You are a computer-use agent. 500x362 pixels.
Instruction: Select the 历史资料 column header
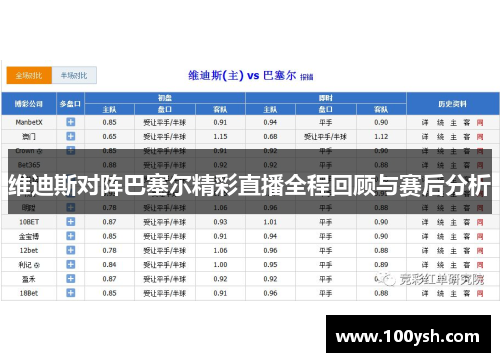453,104
